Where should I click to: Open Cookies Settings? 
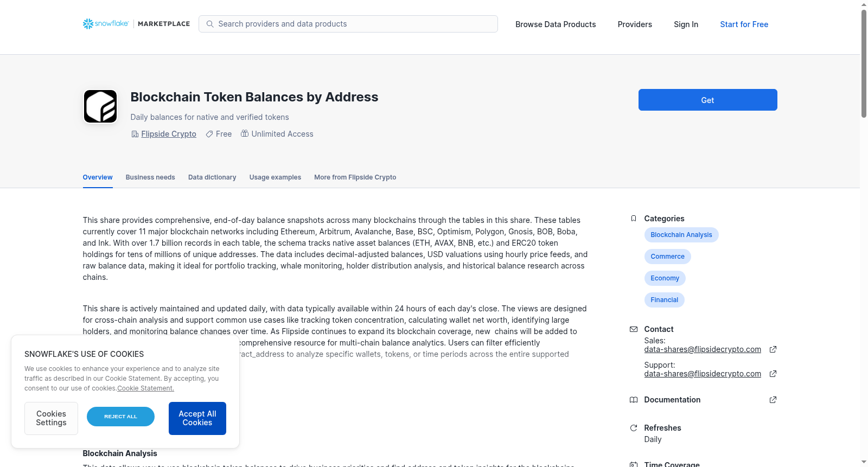pyautogui.click(x=51, y=418)
